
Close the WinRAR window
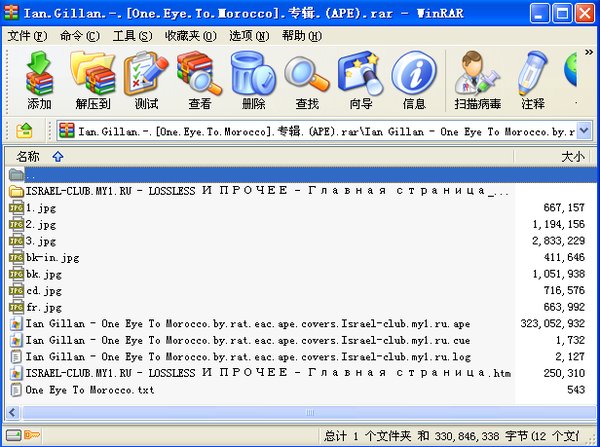585,14
